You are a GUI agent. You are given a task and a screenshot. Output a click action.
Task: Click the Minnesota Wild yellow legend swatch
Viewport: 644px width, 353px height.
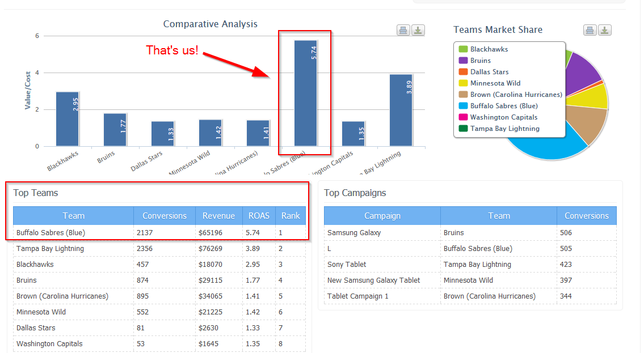(x=463, y=83)
